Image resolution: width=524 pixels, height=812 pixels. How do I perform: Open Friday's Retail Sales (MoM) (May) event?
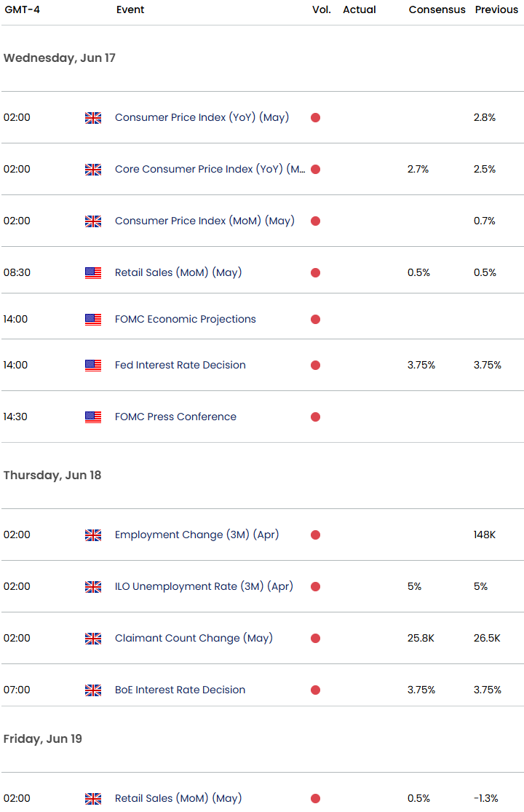pyautogui.click(x=178, y=798)
